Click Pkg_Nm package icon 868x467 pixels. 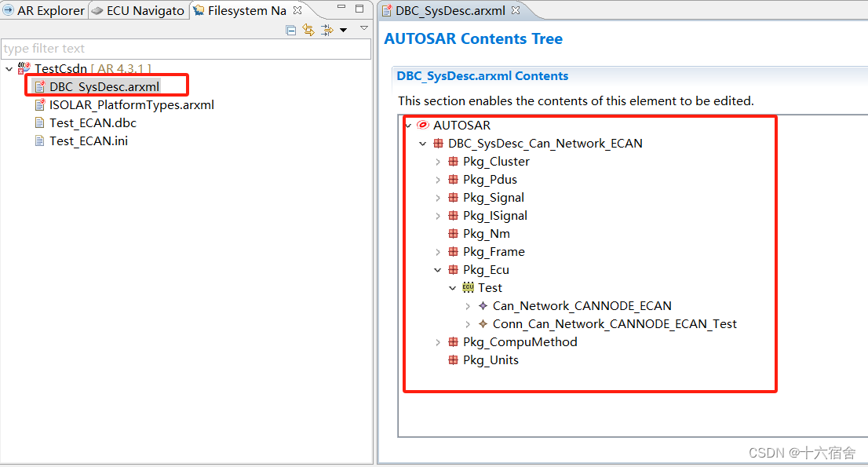coord(453,234)
